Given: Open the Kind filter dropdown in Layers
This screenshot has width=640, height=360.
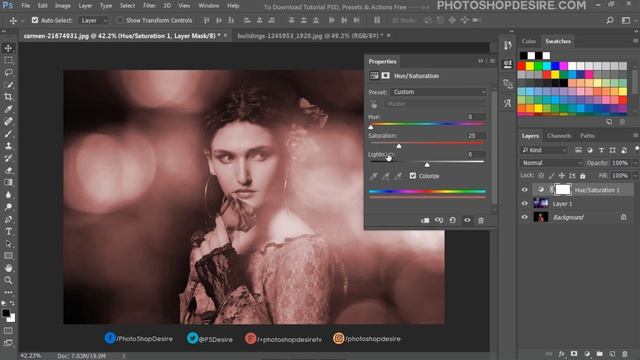Looking at the screenshot, I should pos(544,150).
